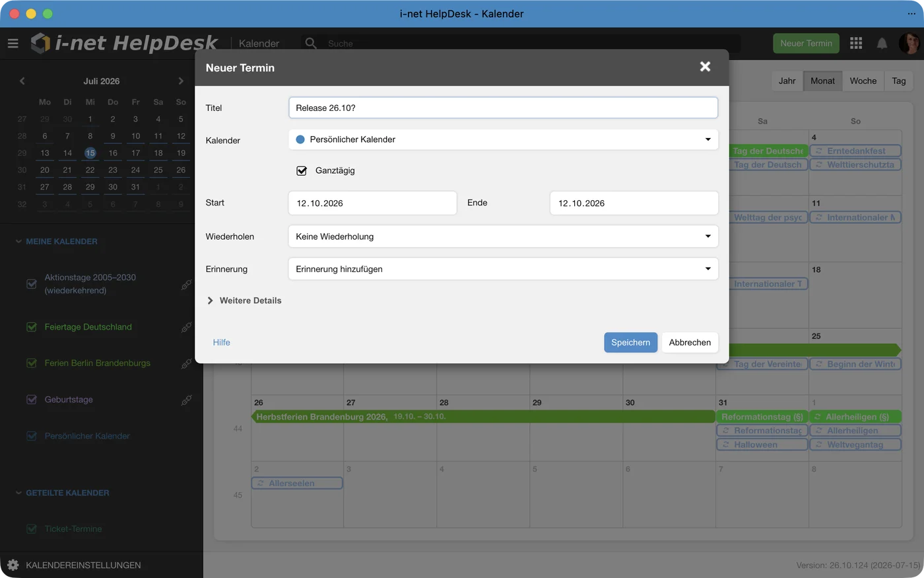
Task: Open the Kalendereinstellungen gear icon
Action: point(13,565)
